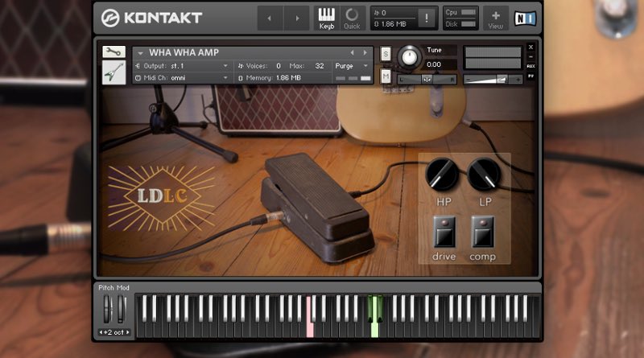Click the pink highlighted keyboard key
Image resolution: width=644 pixels, height=358 pixels.
pos(310,316)
